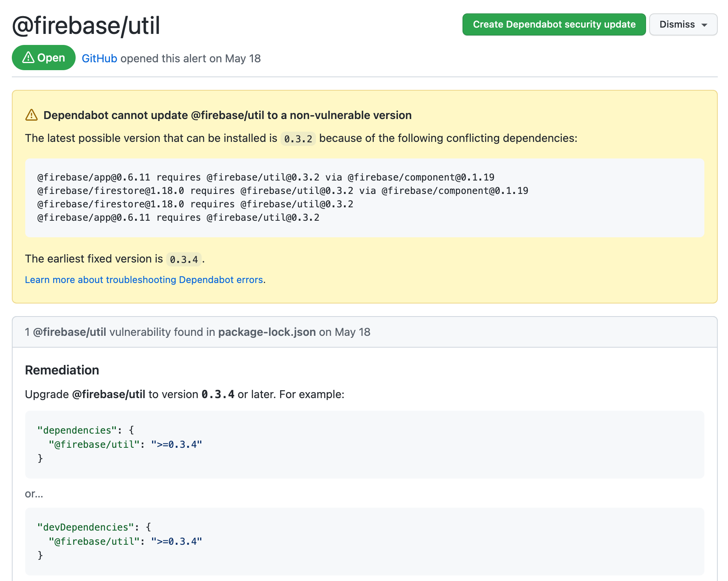Image resolution: width=728 pixels, height=581 pixels.
Task: Click the 'Upgrade @firebase/util to version' sentence
Action: (x=185, y=394)
